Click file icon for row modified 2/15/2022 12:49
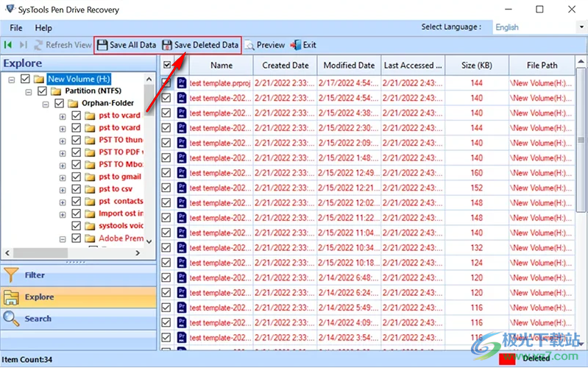Image resolution: width=588 pixels, height=368 pixels. [182, 173]
